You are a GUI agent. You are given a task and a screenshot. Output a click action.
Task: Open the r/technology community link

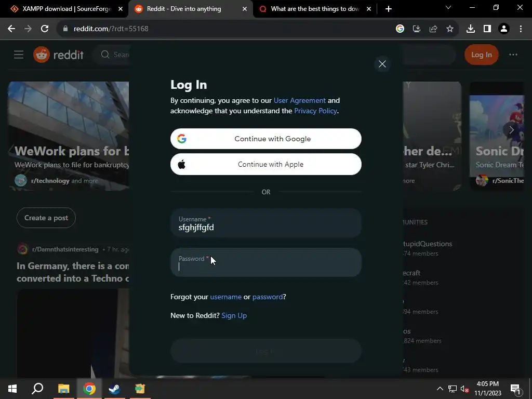pyautogui.click(x=50, y=181)
